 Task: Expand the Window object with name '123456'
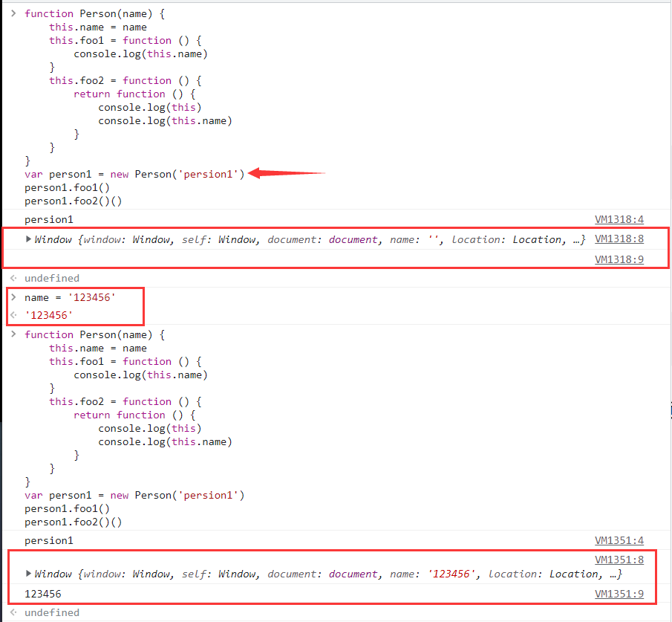pos(29,574)
